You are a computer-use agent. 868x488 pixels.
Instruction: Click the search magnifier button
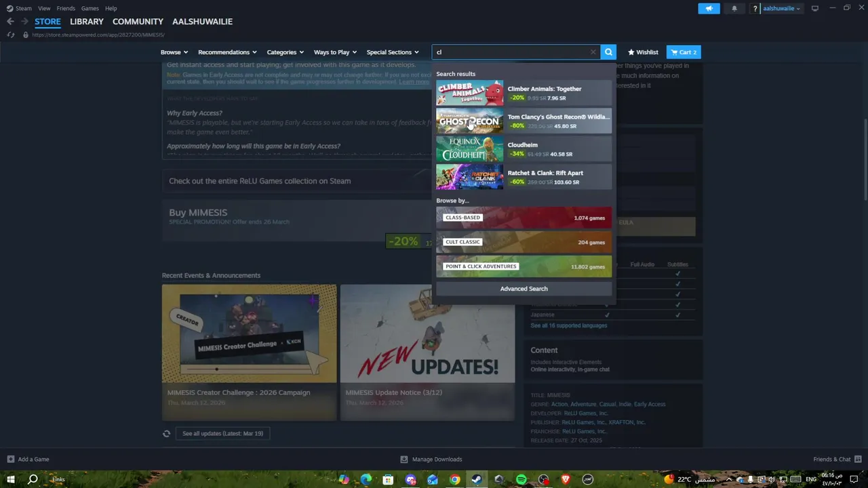(608, 52)
